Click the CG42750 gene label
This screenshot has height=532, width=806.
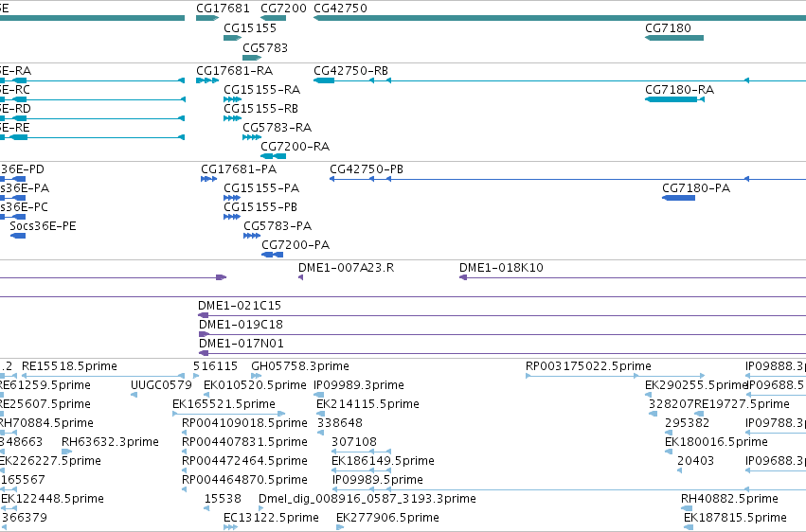point(340,9)
